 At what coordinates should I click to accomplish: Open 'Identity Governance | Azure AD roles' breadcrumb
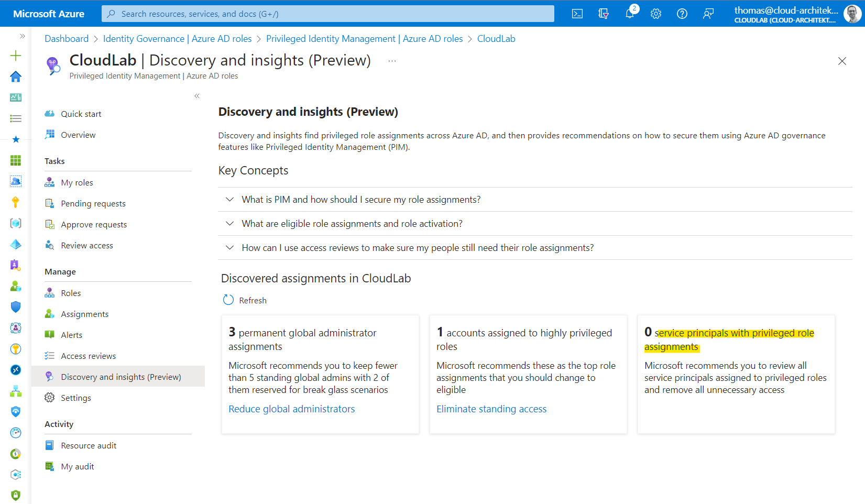[177, 39]
